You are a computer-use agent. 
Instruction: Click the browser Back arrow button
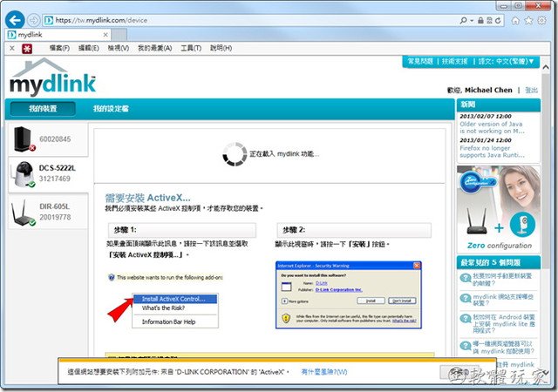[x=15, y=20]
